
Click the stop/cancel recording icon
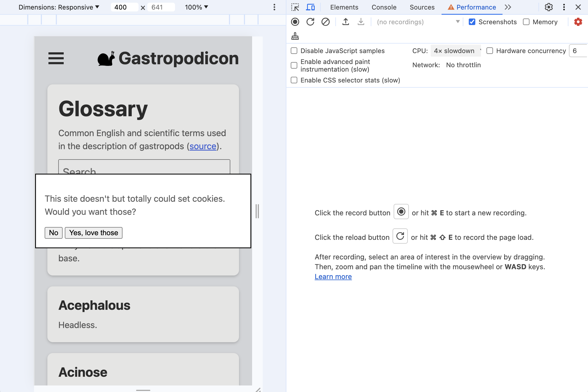326,22
